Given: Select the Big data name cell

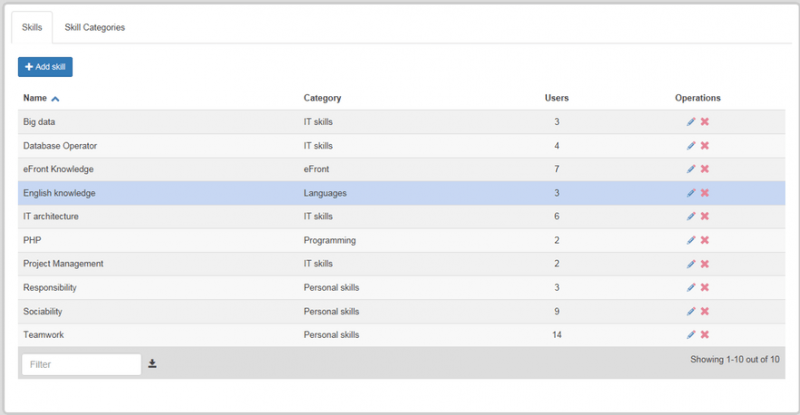Looking at the screenshot, I should pos(39,122).
